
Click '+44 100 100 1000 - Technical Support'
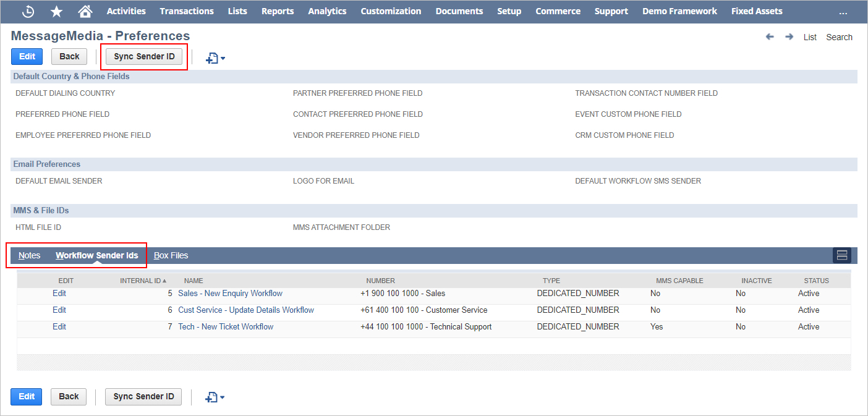tap(426, 326)
